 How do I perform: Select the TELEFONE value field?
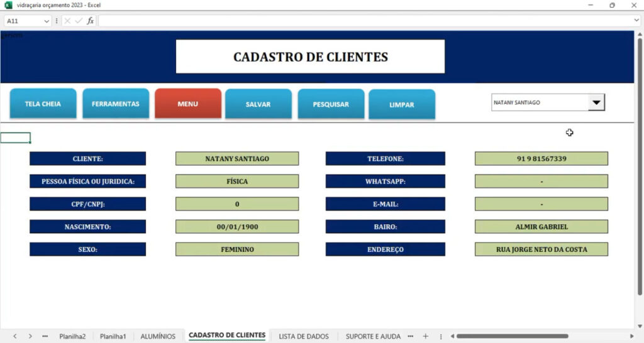tap(541, 159)
